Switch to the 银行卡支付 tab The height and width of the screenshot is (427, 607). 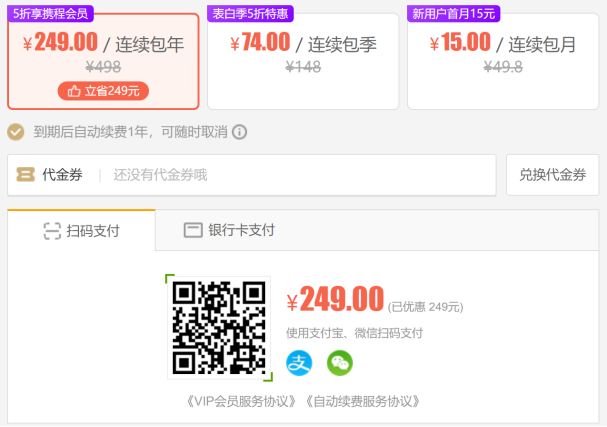coord(229,230)
